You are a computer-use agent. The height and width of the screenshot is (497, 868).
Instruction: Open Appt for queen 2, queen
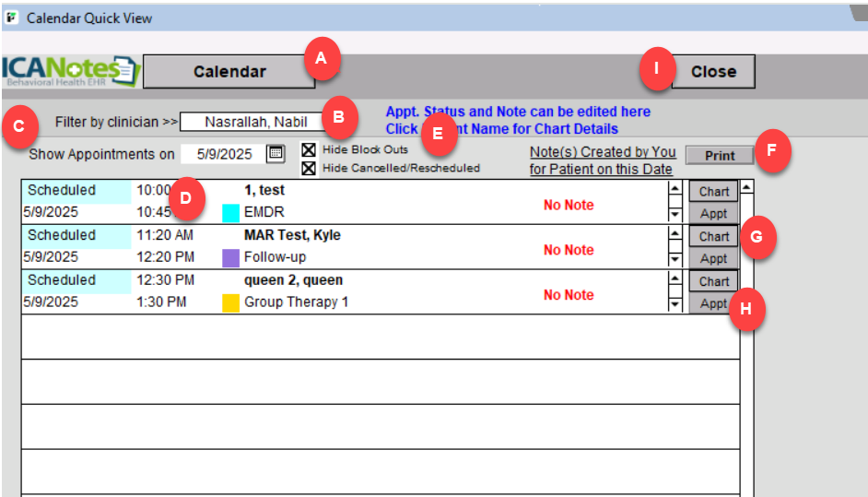coord(713,303)
